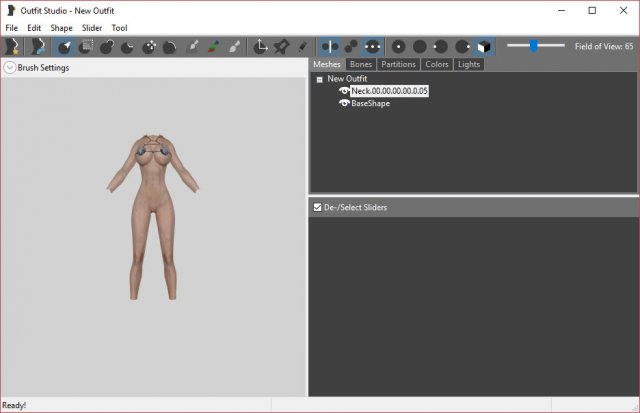Open the Slider menu

[x=92, y=28]
